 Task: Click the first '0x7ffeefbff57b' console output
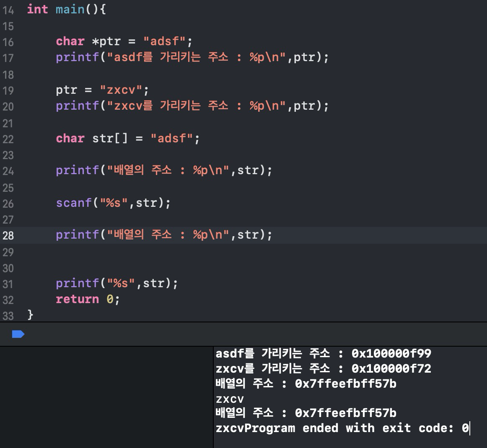pyautogui.click(x=346, y=384)
